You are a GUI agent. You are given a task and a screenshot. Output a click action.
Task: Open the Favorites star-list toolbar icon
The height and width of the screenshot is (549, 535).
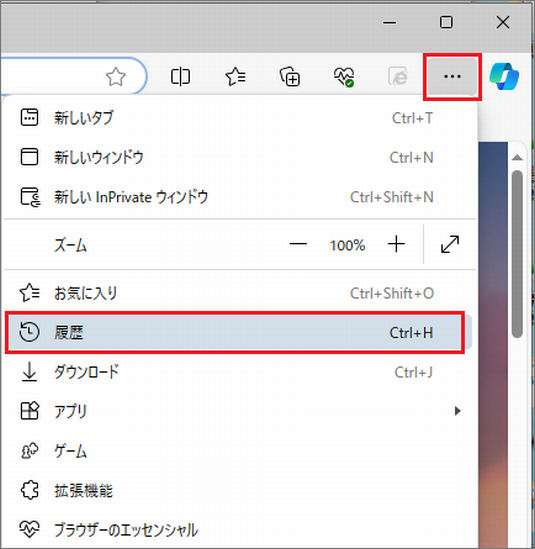[x=235, y=77]
